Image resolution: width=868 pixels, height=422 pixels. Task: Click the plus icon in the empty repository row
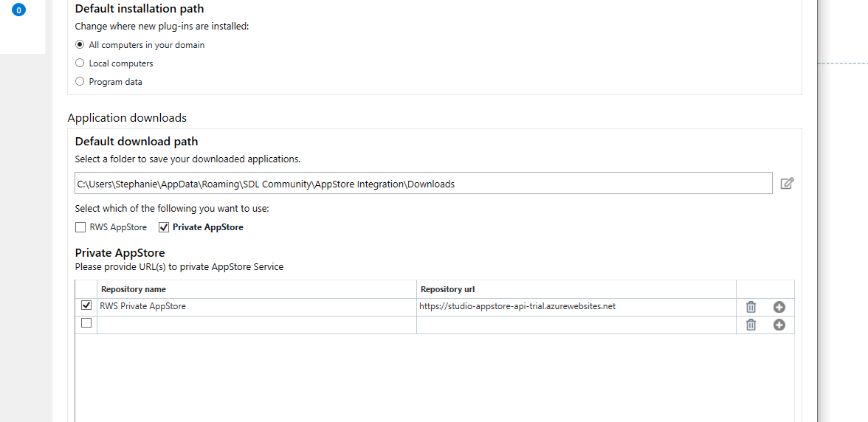click(779, 325)
